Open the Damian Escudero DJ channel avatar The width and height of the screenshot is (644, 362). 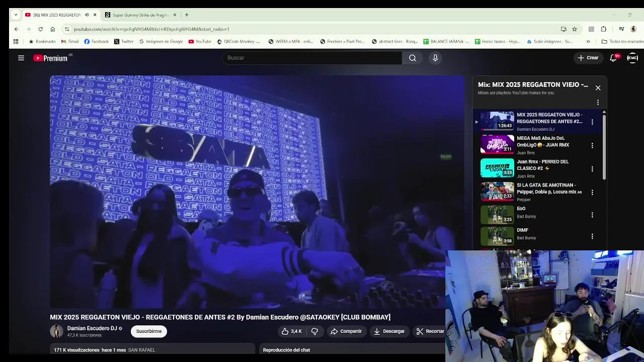56,331
